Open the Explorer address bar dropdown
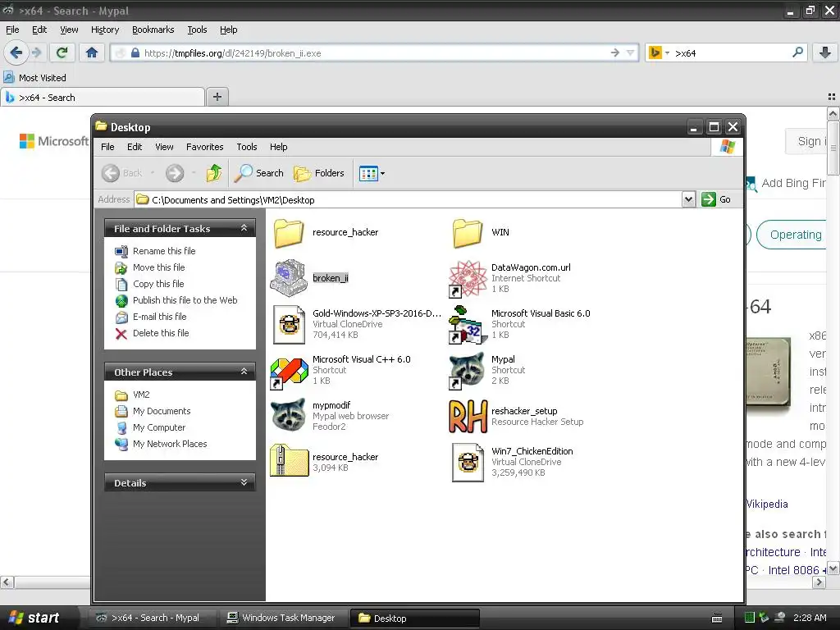The width and height of the screenshot is (840, 630). pos(688,199)
